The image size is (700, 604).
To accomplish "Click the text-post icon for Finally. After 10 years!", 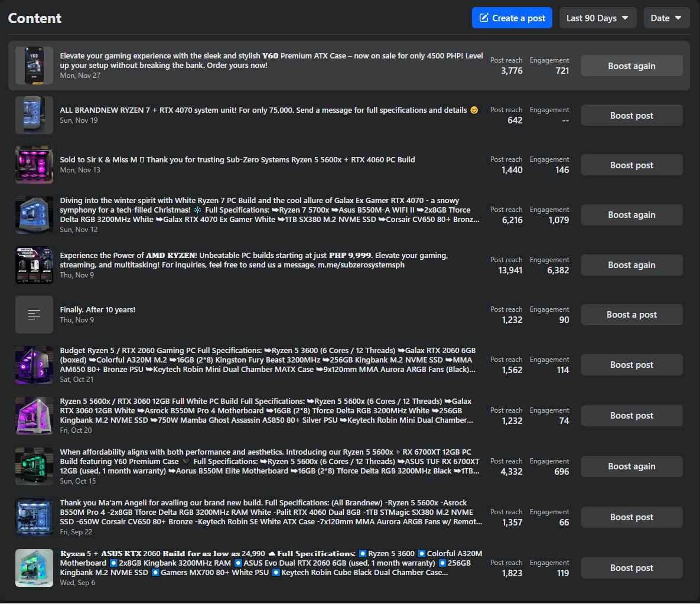I will (34, 315).
